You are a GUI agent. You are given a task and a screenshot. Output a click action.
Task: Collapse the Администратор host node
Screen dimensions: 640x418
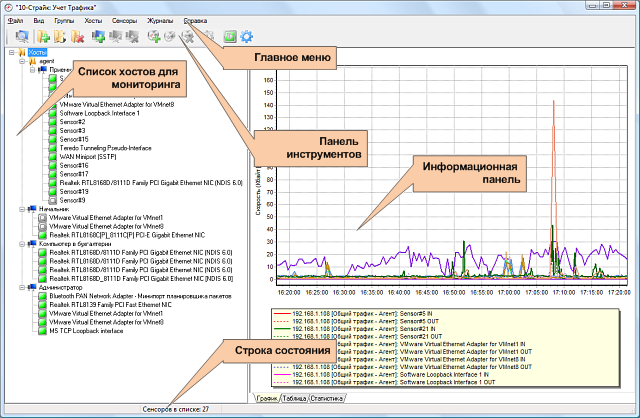(21, 287)
